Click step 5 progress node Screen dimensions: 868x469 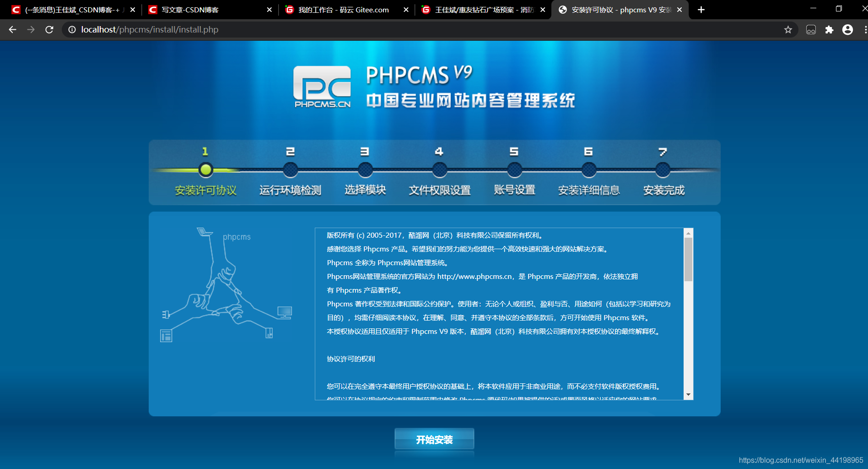(x=514, y=170)
